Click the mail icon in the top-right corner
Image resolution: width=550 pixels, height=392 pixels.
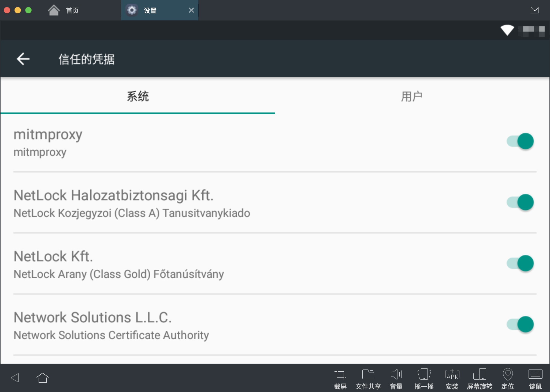[x=535, y=10]
